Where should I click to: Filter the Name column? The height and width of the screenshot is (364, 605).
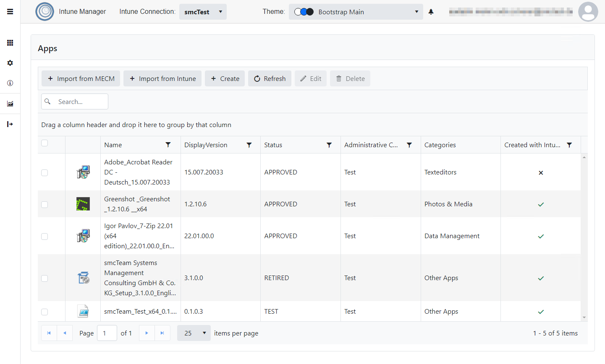pyautogui.click(x=168, y=145)
